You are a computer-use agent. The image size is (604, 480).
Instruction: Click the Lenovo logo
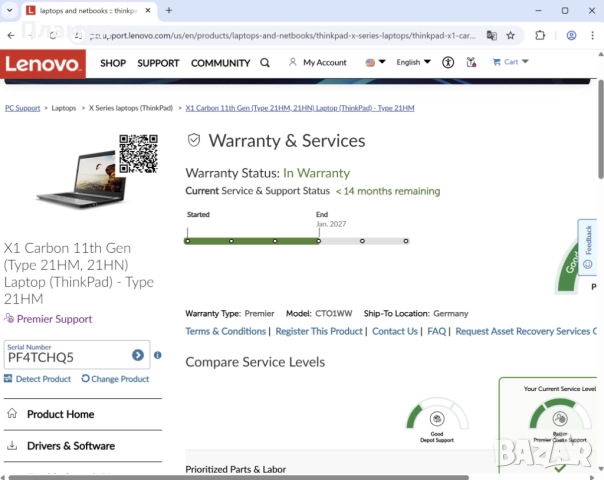(x=43, y=63)
